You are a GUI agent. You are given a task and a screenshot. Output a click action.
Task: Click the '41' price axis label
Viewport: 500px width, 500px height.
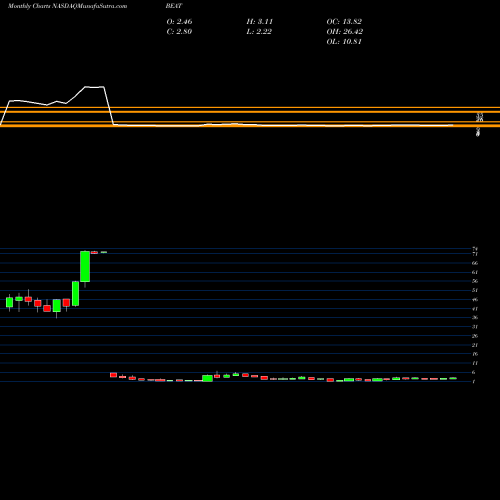[475, 309]
